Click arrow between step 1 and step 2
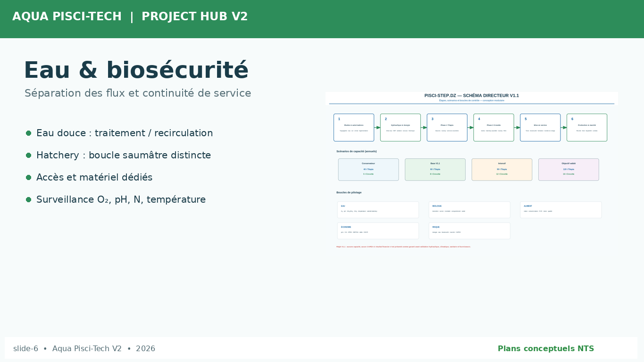The width and height of the screenshot is (644, 362). click(x=377, y=128)
